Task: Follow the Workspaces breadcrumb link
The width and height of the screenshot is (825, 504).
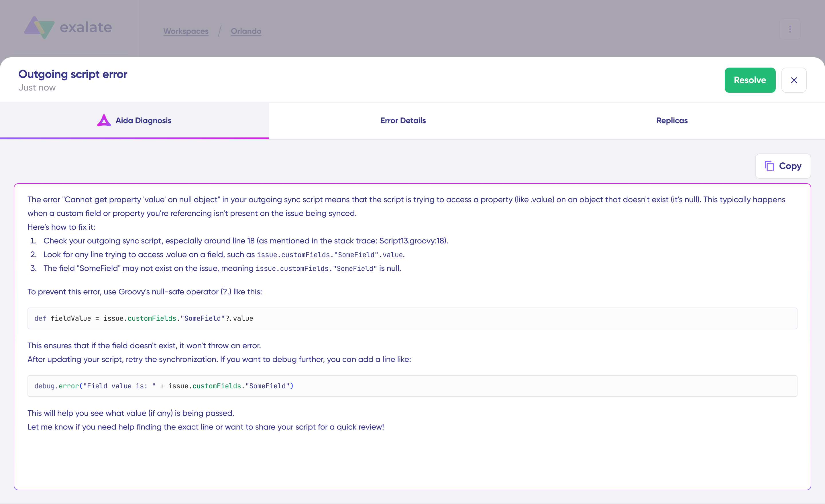Action: [x=186, y=31]
